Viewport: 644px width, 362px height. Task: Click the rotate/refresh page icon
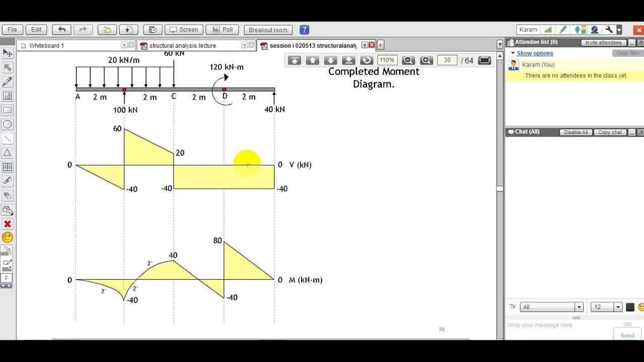(366, 60)
